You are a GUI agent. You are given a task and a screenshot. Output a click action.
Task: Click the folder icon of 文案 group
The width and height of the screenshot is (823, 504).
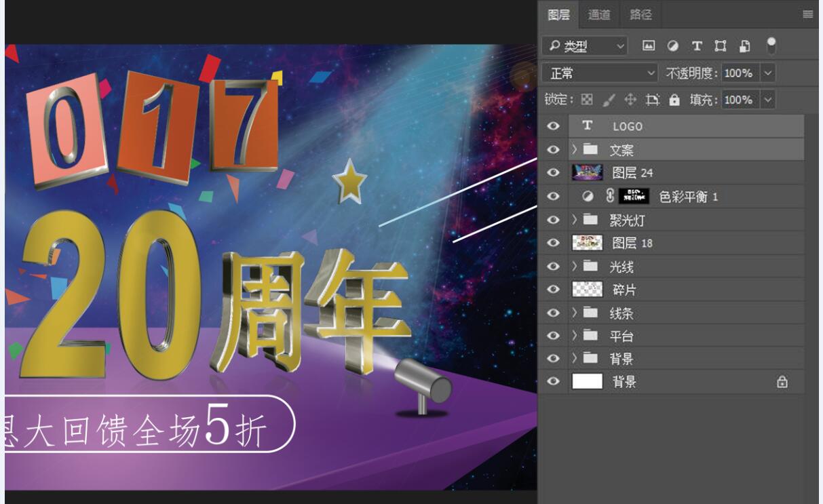coord(591,149)
